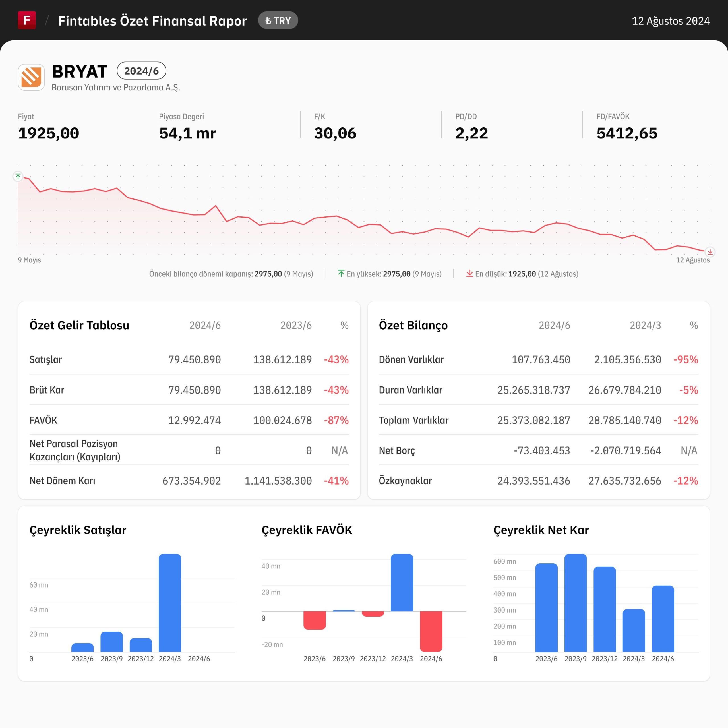
Task: Click the Net Dönem Karı value 673.354.902
Action: pyautogui.click(x=191, y=481)
